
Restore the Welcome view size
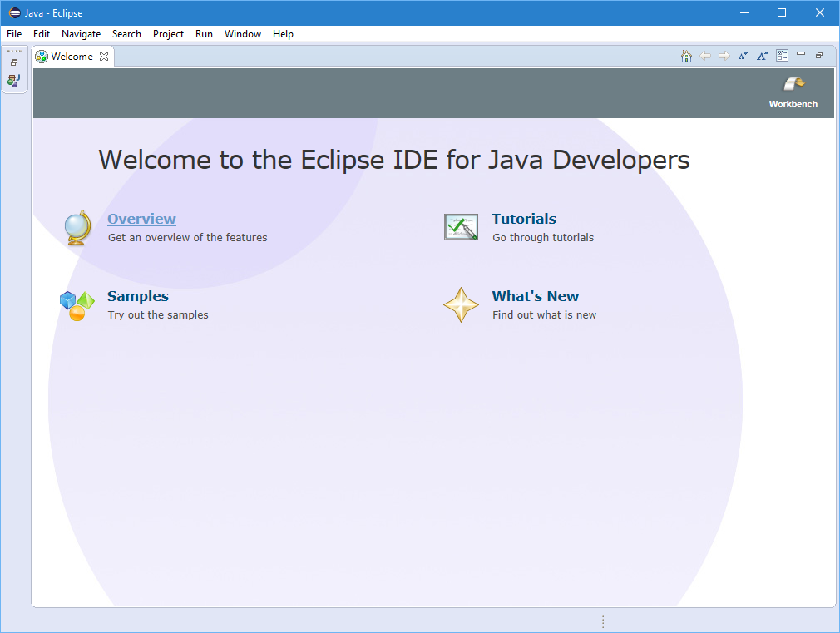click(x=819, y=55)
